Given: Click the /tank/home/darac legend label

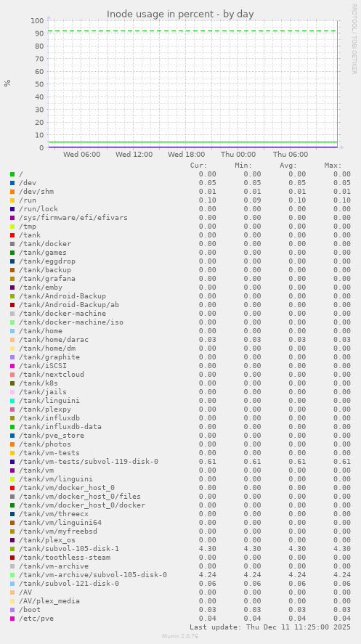Looking at the screenshot, I should (x=54, y=339).
